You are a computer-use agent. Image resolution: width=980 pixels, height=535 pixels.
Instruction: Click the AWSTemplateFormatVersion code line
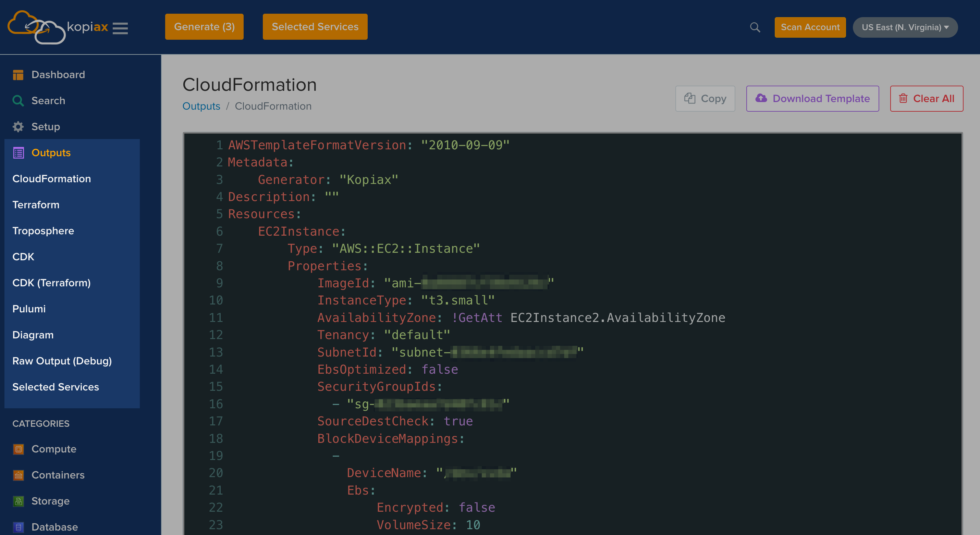point(369,145)
